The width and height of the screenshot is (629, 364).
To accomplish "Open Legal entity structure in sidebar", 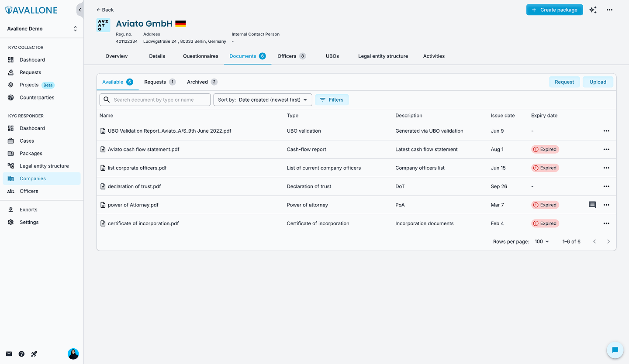I will click(x=41, y=166).
